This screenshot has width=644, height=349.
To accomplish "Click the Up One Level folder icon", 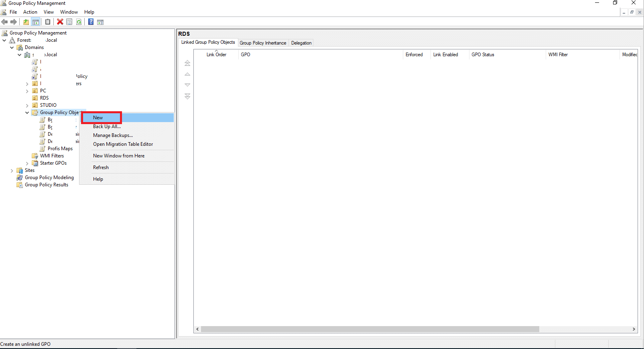I will point(26,22).
